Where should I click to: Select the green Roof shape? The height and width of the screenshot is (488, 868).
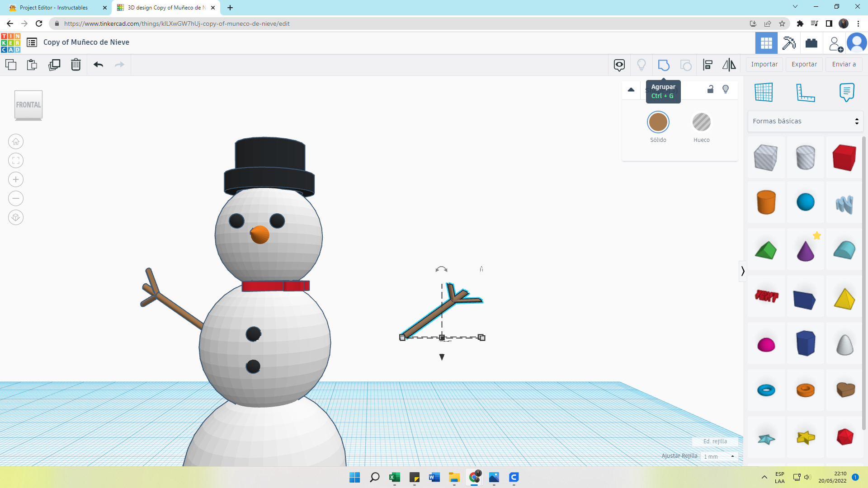click(766, 250)
